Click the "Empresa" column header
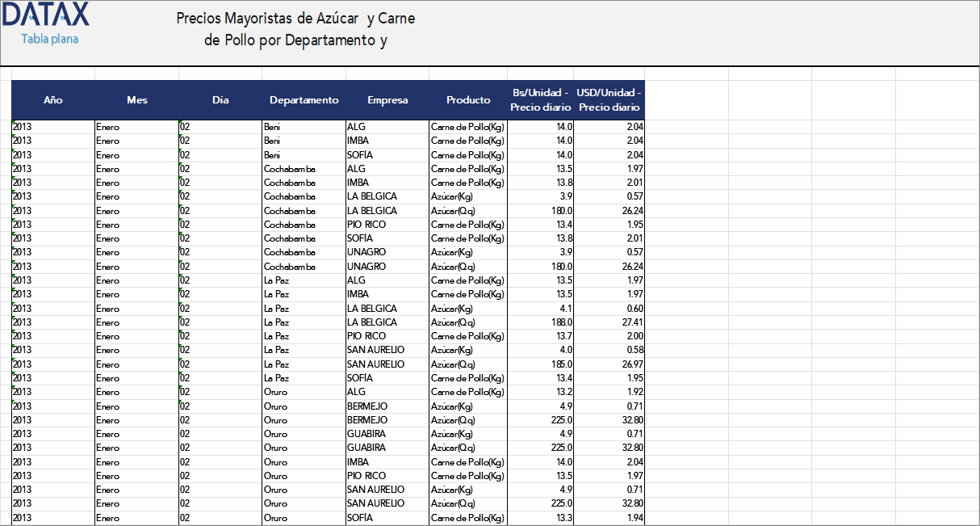 (x=387, y=99)
